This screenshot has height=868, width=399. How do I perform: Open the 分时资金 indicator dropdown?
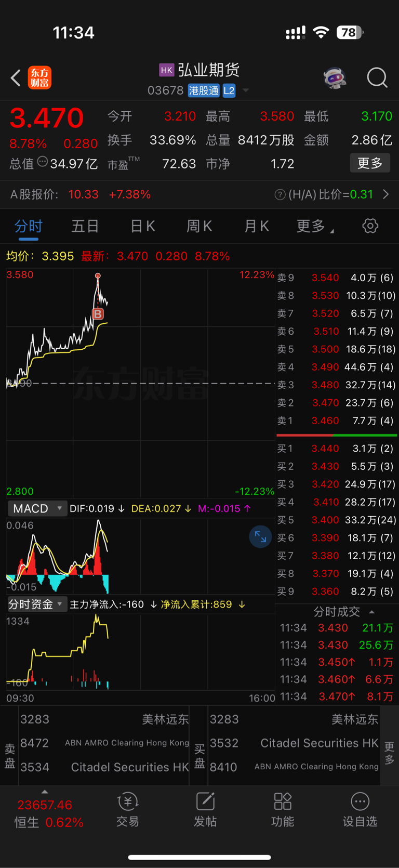coord(37,604)
